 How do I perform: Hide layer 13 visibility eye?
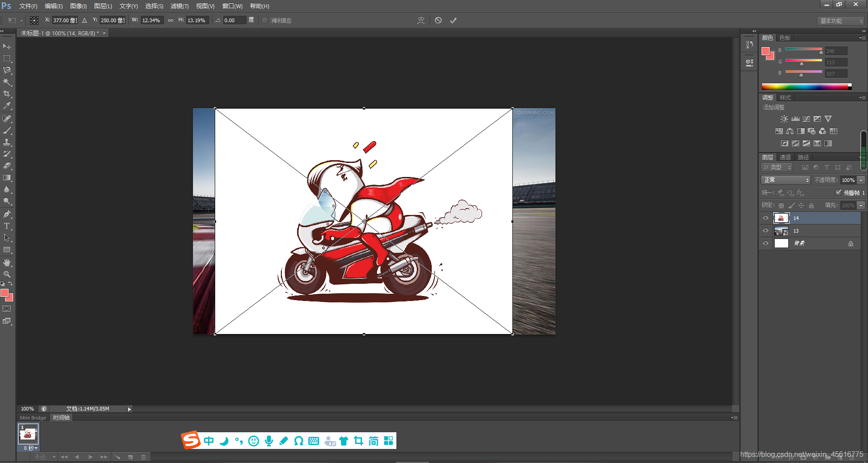(766, 231)
